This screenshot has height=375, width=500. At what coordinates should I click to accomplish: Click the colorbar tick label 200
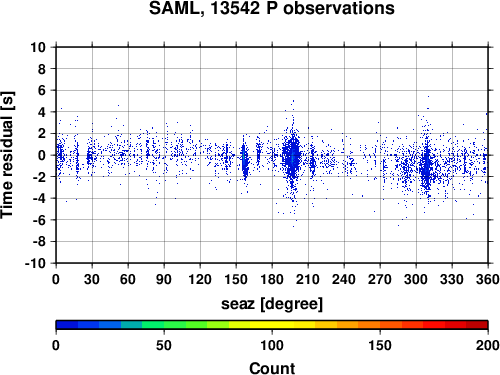(x=487, y=345)
